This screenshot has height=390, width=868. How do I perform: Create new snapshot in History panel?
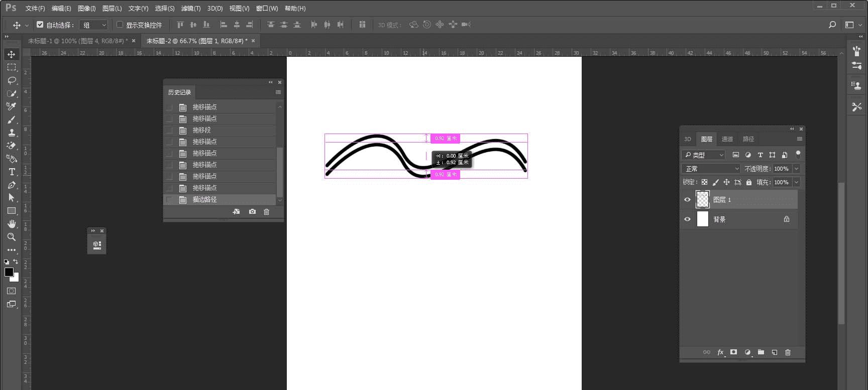pyautogui.click(x=252, y=212)
